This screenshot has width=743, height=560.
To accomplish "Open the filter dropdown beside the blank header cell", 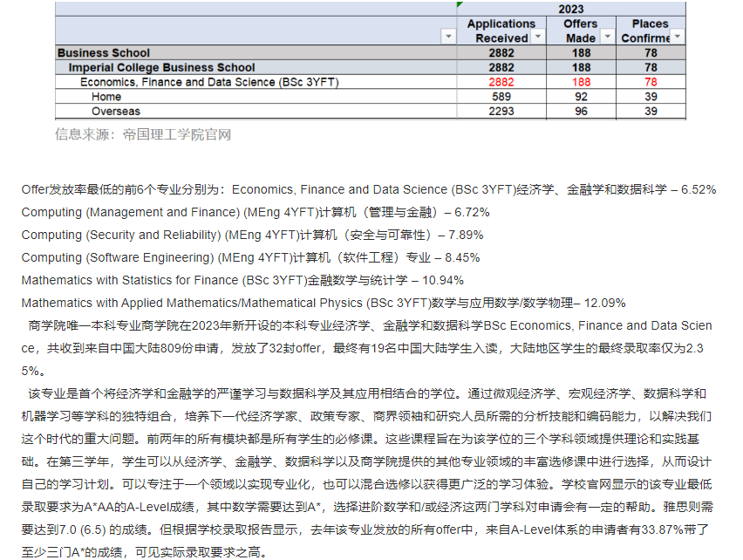I will click(x=447, y=37).
